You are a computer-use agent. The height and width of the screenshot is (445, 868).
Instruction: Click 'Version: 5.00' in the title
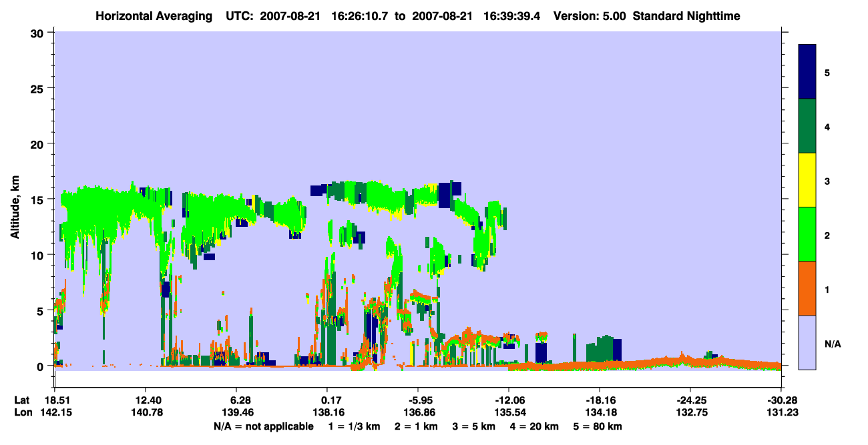tap(590, 15)
